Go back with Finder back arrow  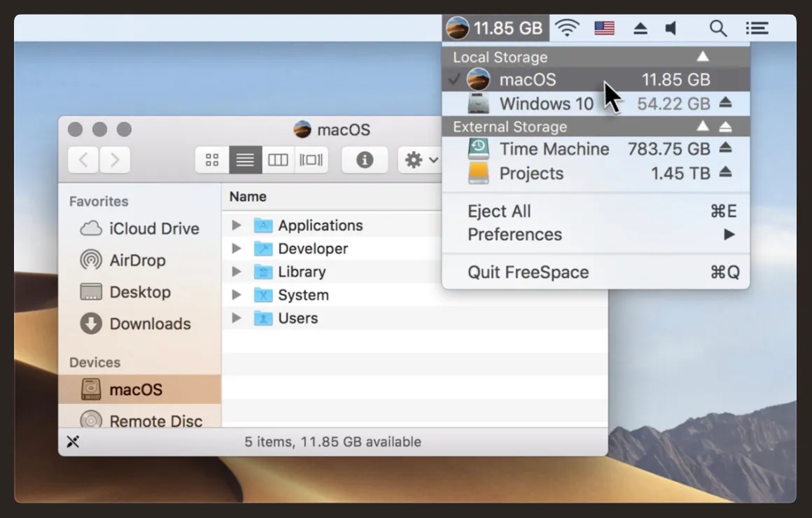pos(83,160)
